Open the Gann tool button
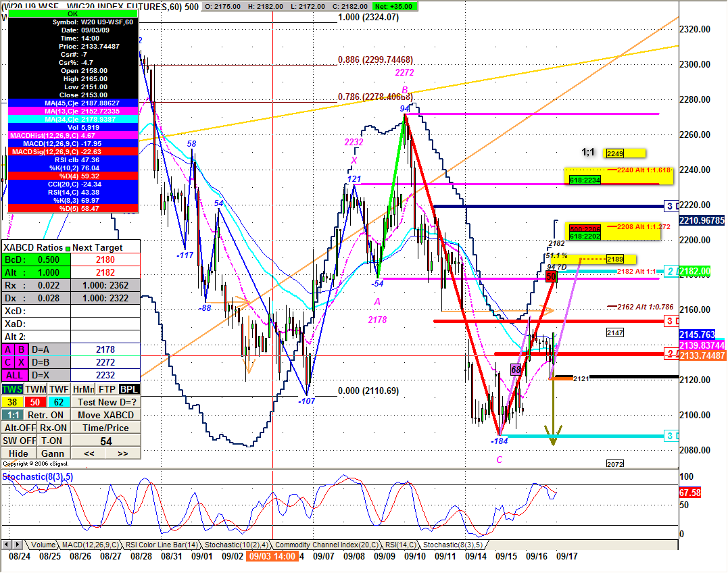 pyautogui.click(x=53, y=453)
